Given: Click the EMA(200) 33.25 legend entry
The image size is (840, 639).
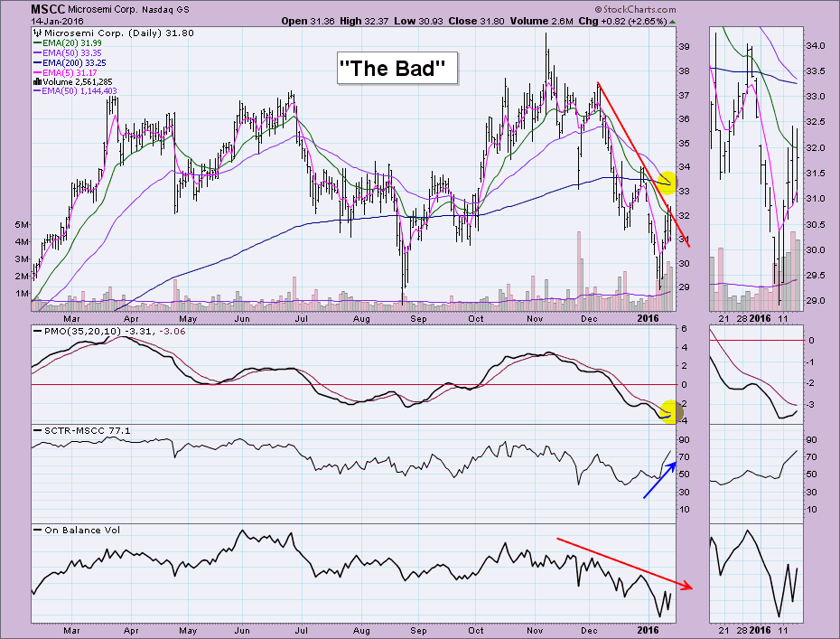Looking at the screenshot, I should (70, 62).
